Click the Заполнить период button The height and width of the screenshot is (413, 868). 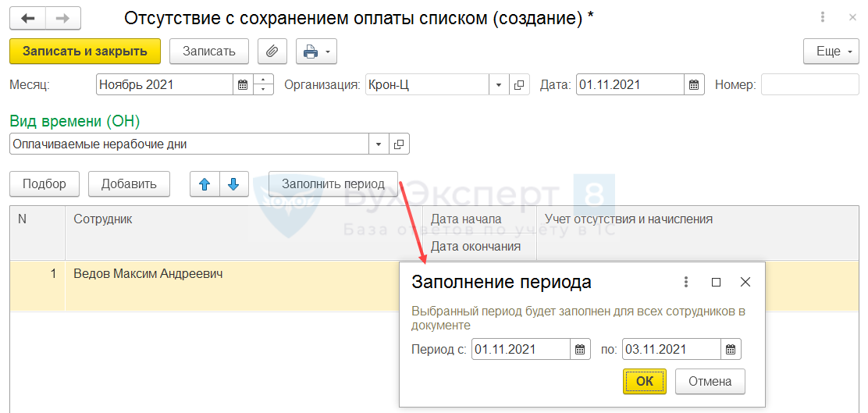point(333,184)
